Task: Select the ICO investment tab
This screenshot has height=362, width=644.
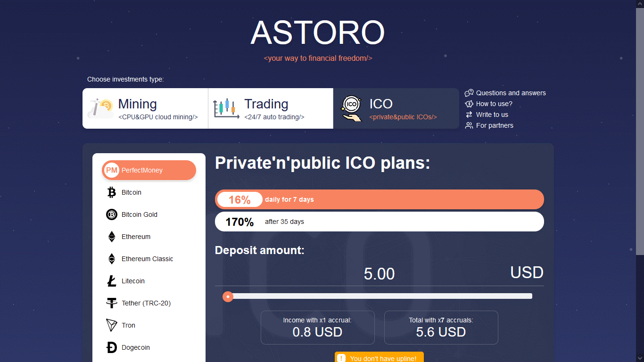Action: pyautogui.click(x=396, y=108)
